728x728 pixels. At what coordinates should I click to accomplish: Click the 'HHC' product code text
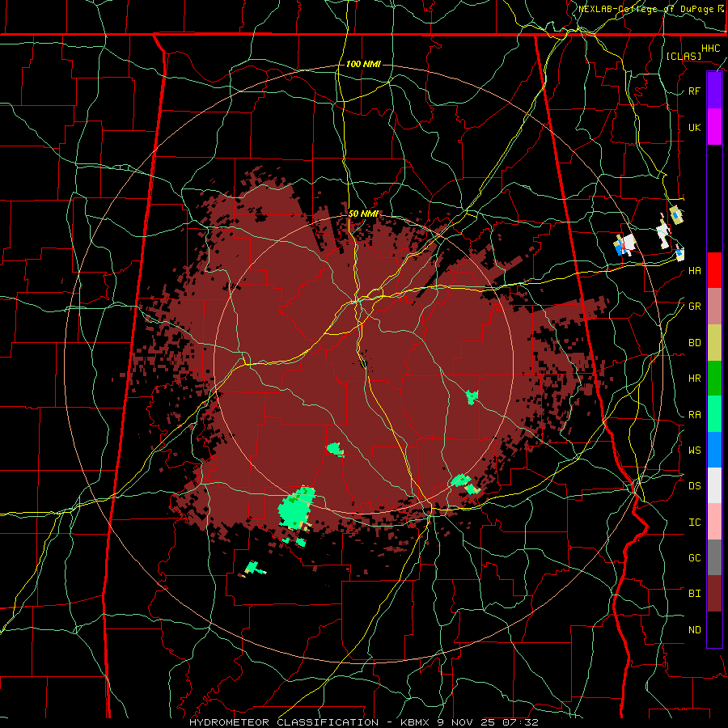pos(710,49)
